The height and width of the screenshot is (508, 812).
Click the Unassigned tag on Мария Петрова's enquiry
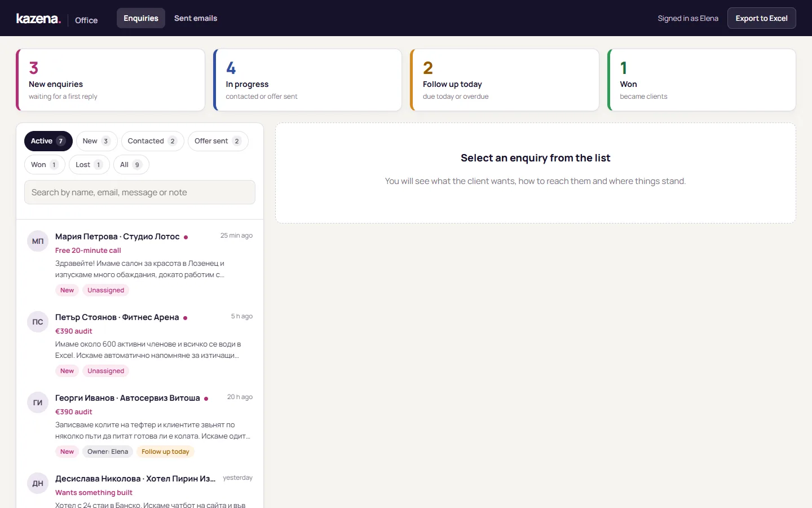(x=106, y=290)
